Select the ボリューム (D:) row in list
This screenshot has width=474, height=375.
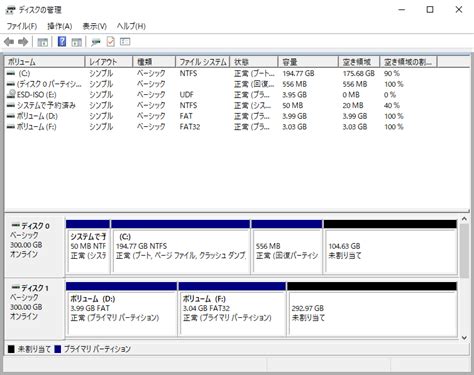click(x=220, y=116)
